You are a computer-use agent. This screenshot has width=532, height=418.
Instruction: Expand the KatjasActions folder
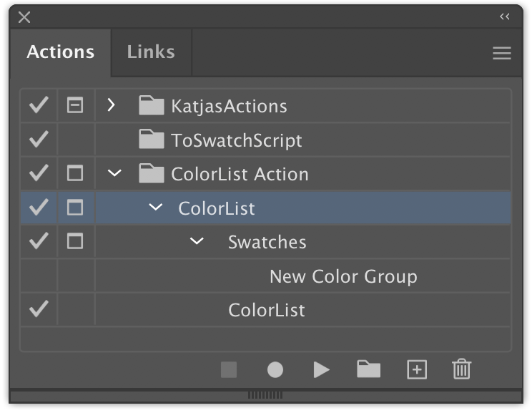[x=111, y=105]
